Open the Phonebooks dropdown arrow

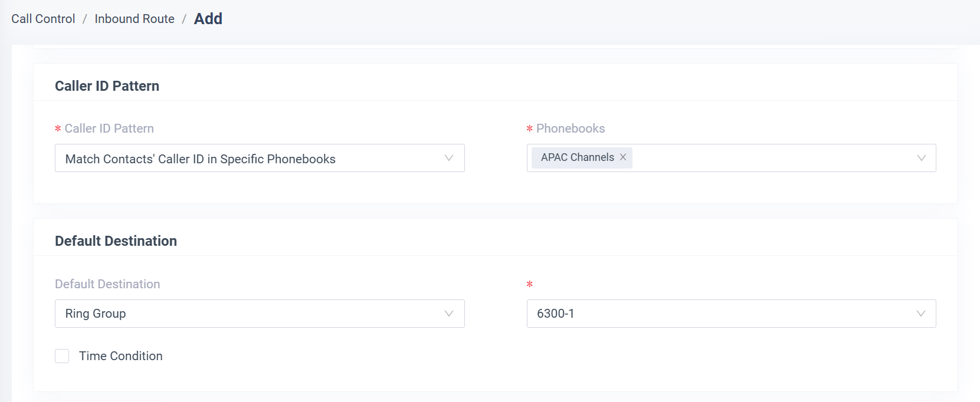click(922, 158)
